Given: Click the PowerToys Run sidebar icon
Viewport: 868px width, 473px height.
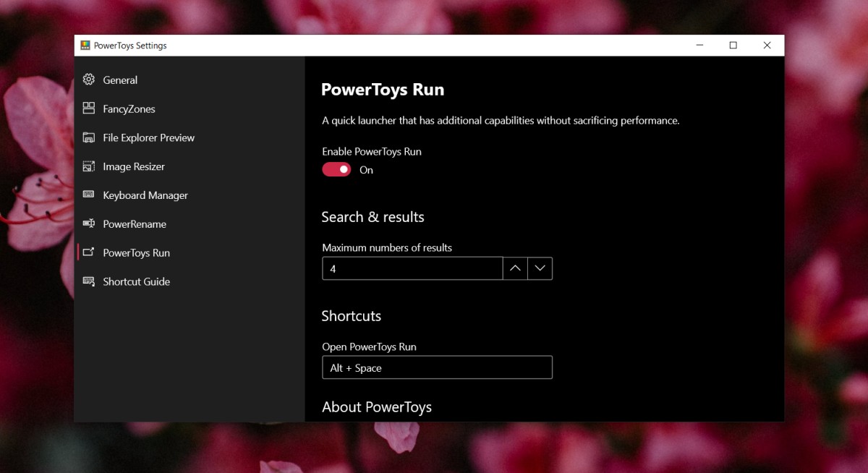Looking at the screenshot, I should pyautogui.click(x=89, y=252).
